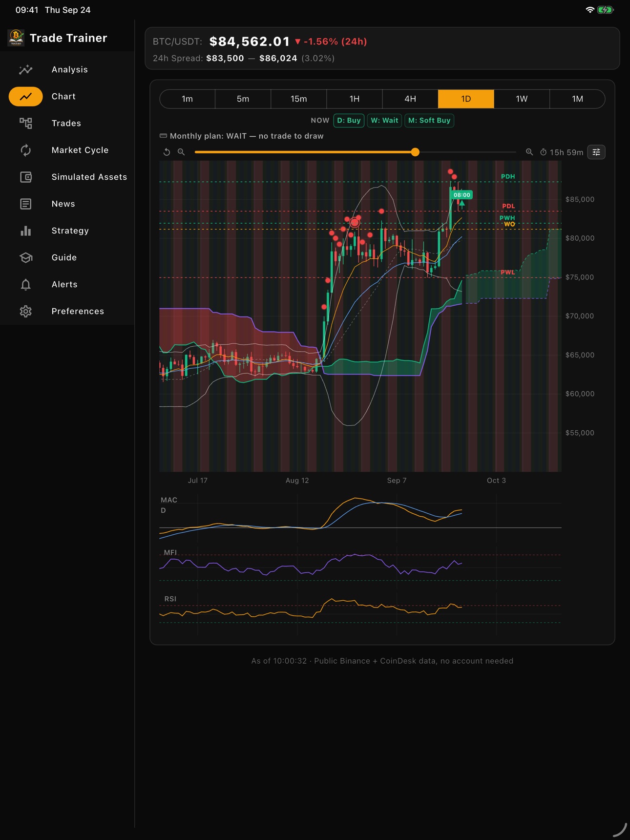Open chart indicator settings sliders icon
The height and width of the screenshot is (840, 630).
pyautogui.click(x=596, y=152)
